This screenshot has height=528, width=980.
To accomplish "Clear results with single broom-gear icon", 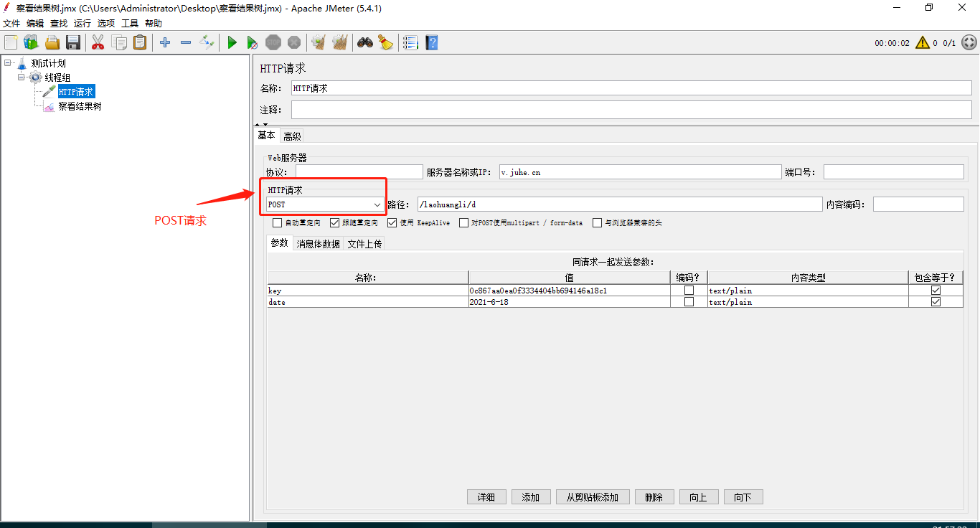I will pyautogui.click(x=319, y=42).
